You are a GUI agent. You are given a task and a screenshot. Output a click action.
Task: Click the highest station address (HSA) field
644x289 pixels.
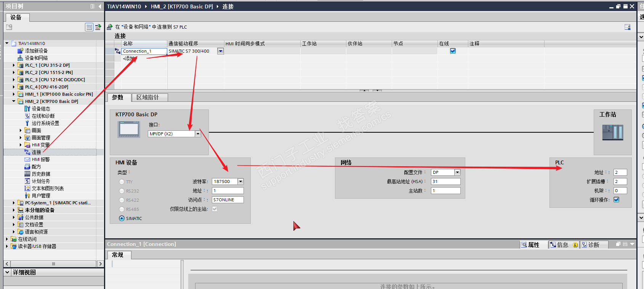coord(445,181)
